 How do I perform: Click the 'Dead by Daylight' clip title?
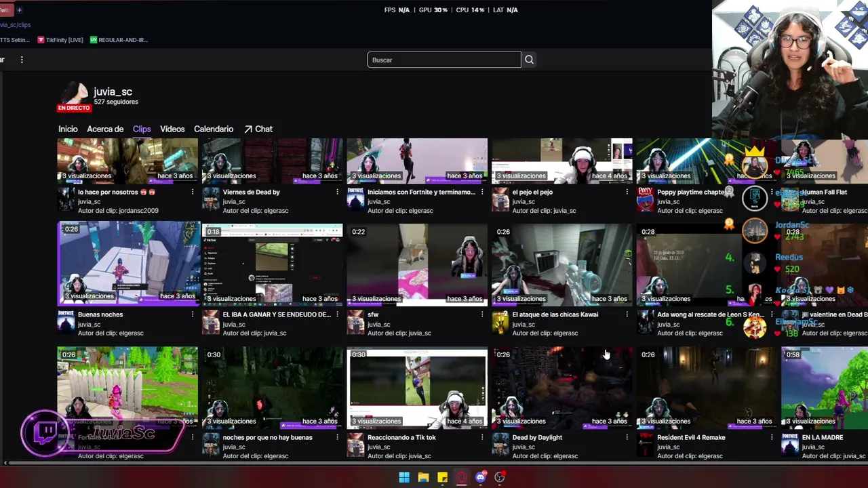pos(537,437)
